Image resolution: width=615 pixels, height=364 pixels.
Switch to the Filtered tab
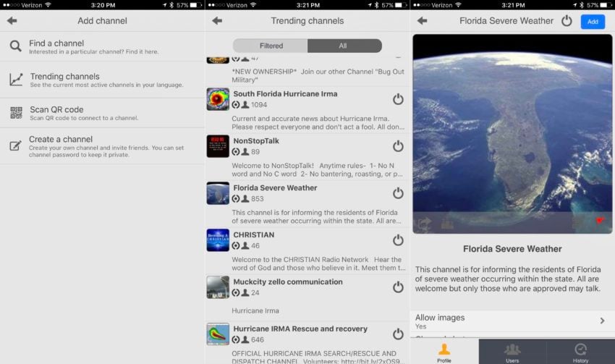271,46
